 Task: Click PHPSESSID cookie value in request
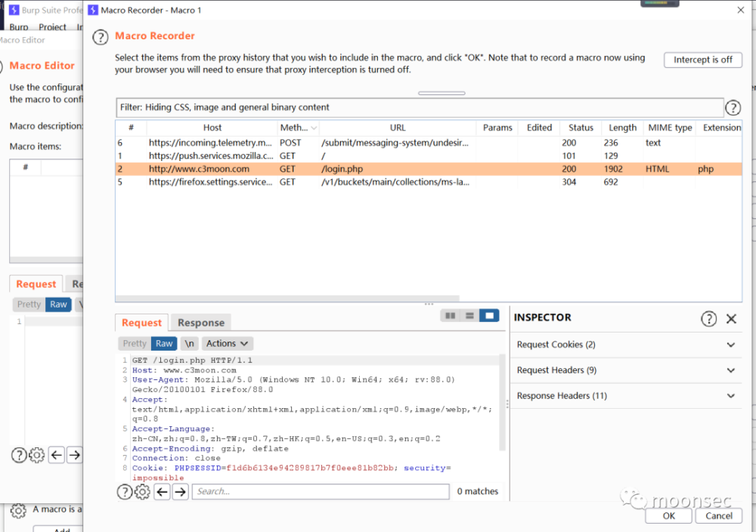(x=310, y=468)
